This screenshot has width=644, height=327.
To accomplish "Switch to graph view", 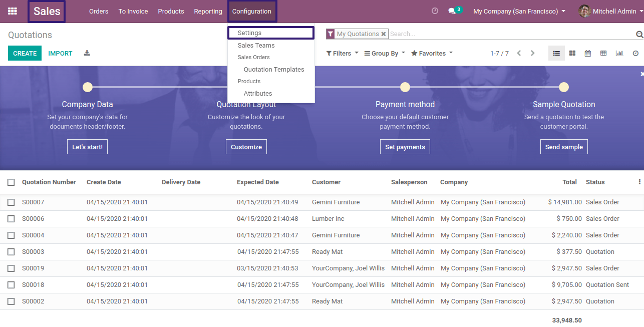I will click(x=619, y=53).
